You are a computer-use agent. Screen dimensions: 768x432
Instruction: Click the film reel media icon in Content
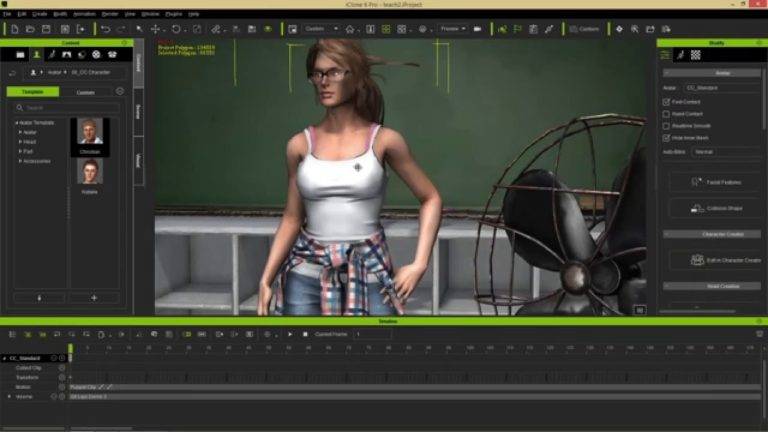96,55
